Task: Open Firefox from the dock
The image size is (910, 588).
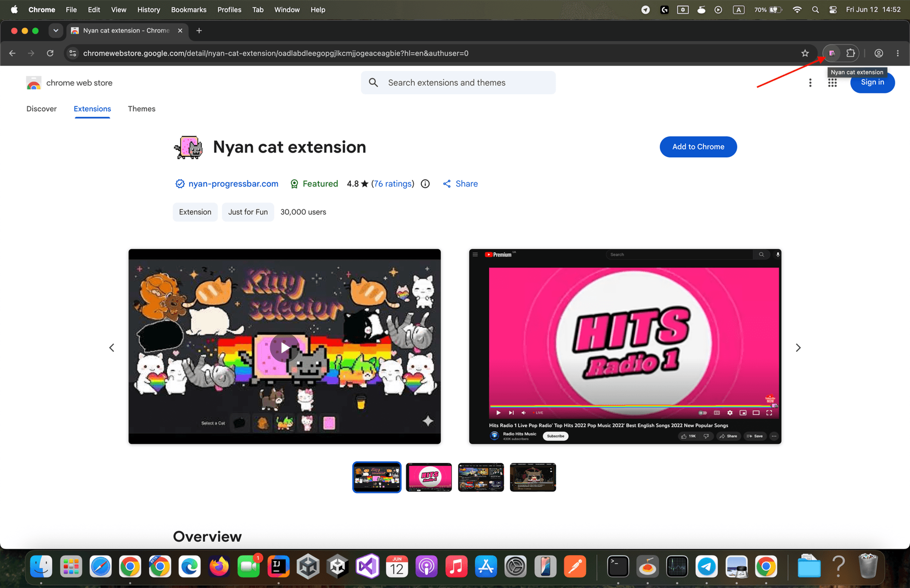Action: pyautogui.click(x=219, y=566)
